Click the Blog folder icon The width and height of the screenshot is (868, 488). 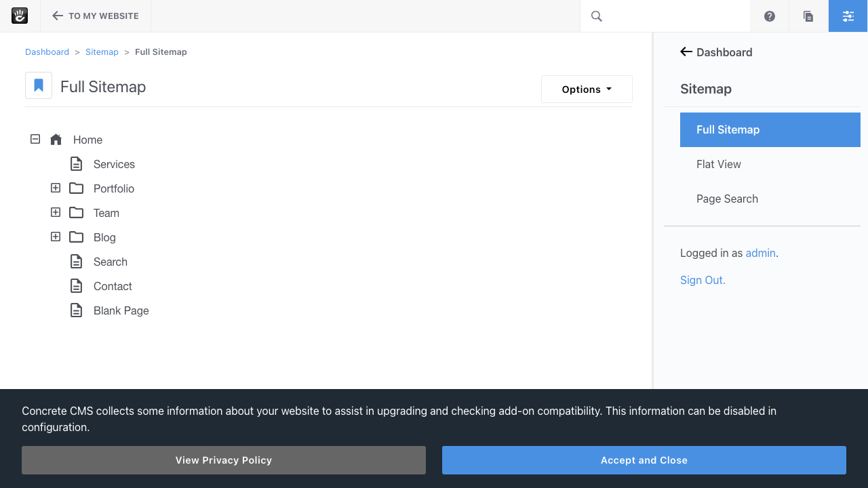(x=77, y=237)
